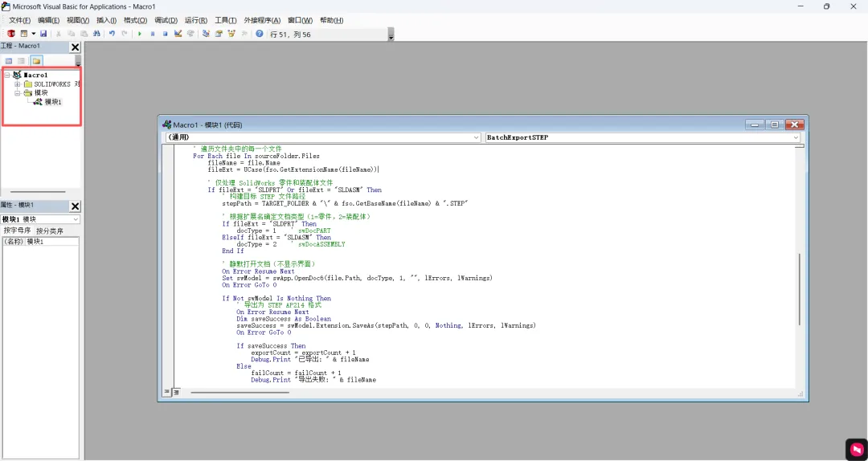Open the project panel toolbar options arrow

pyautogui.click(x=78, y=59)
